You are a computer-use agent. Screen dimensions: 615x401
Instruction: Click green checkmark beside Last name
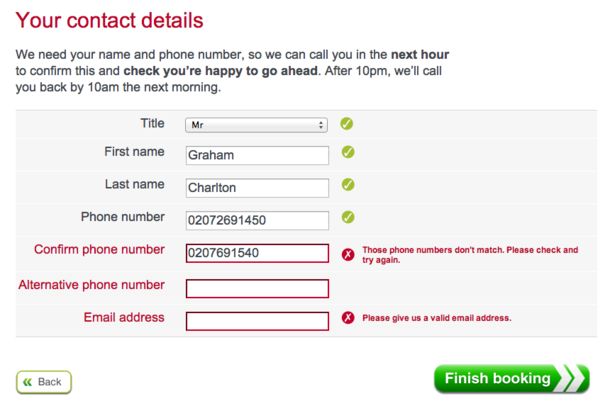pos(348,185)
